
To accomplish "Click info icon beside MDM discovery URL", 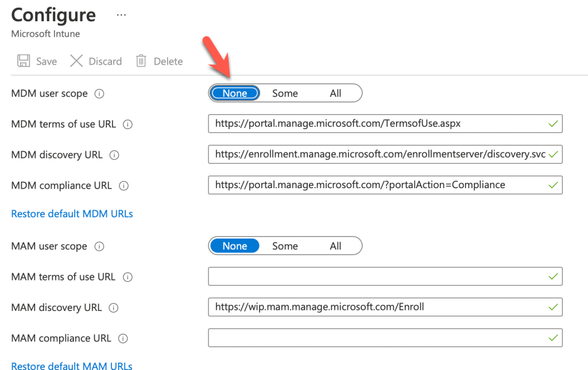I will click(114, 155).
